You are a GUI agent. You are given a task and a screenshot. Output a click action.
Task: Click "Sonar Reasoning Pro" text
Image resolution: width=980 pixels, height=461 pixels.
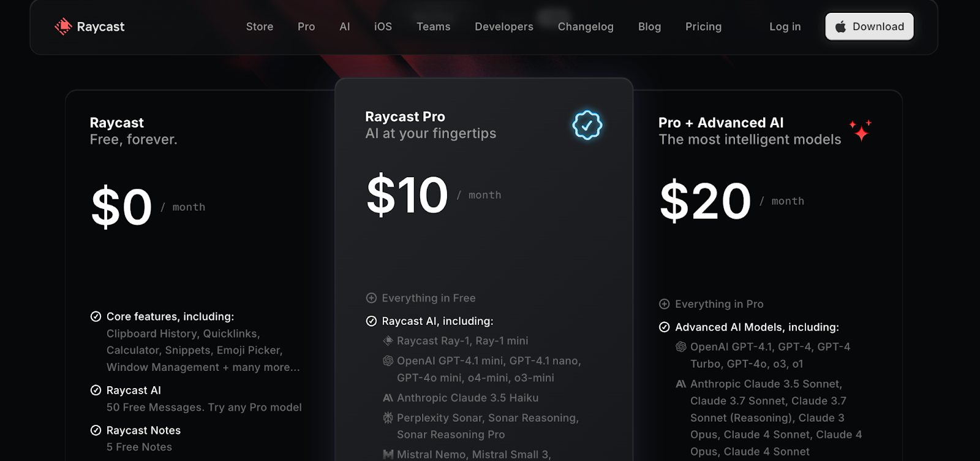click(451, 435)
